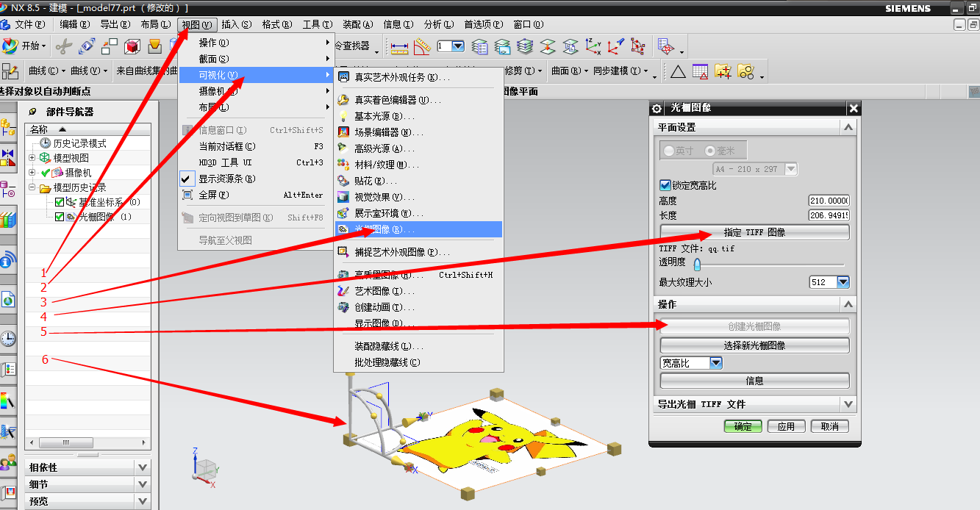This screenshot has width=980, height=510.
Task: Open the roles sidebar icon
Action: click(8, 462)
